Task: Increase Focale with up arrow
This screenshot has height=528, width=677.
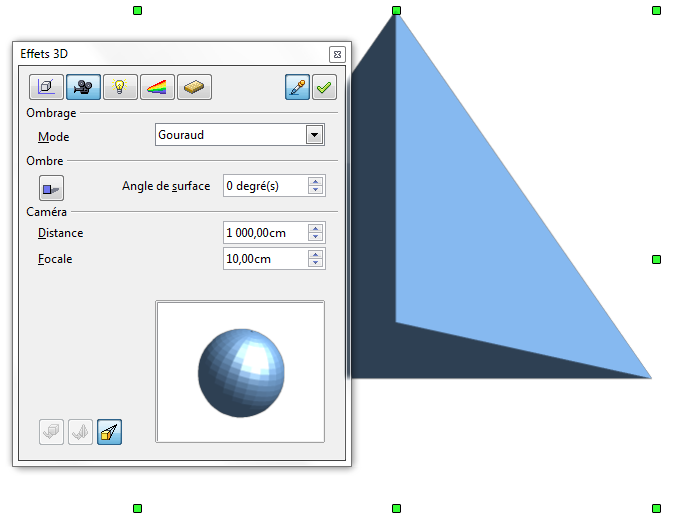Action: click(x=316, y=254)
